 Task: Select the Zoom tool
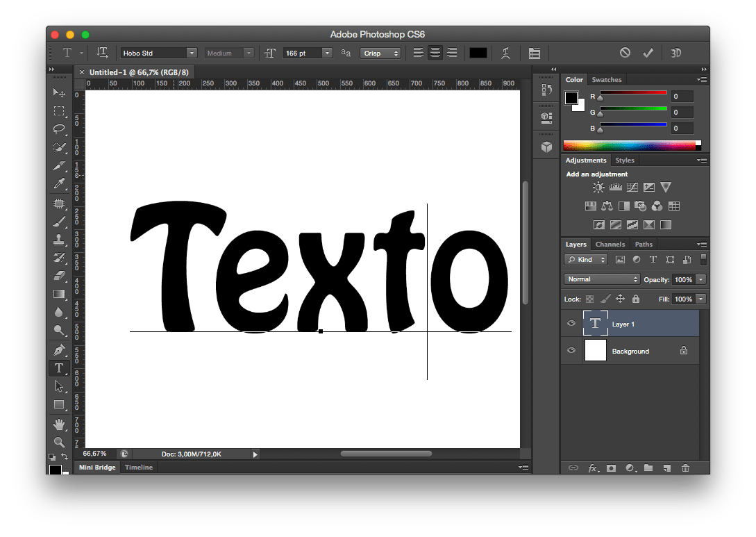(x=59, y=441)
